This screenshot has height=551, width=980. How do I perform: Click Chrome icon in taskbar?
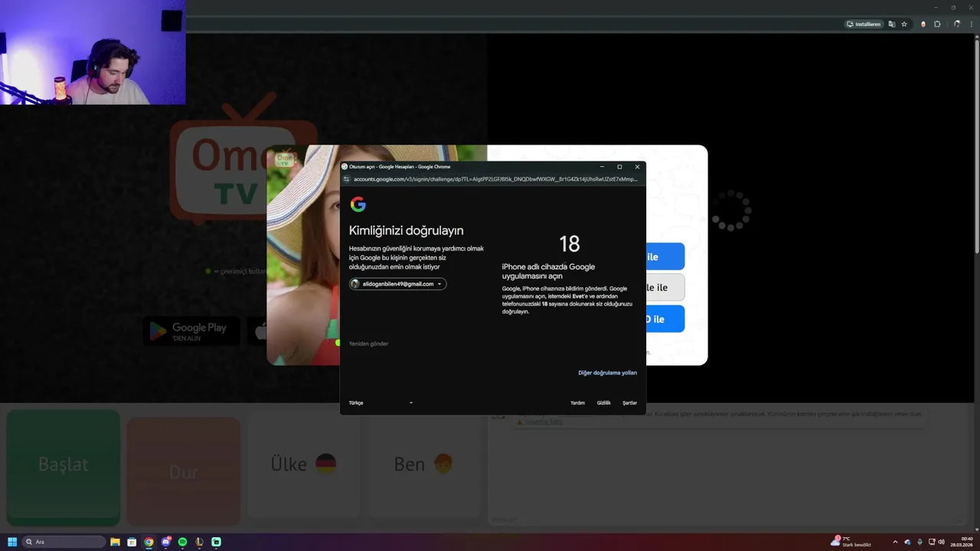click(x=149, y=542)
